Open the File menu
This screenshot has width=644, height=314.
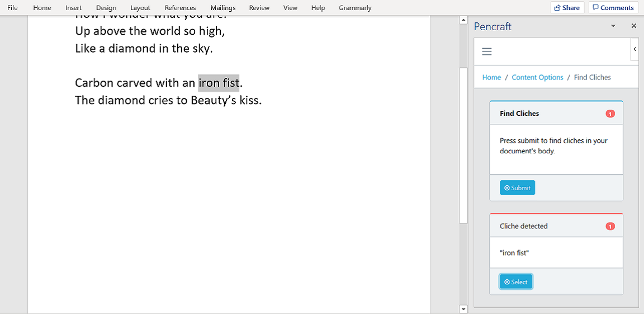pos(12,8)
